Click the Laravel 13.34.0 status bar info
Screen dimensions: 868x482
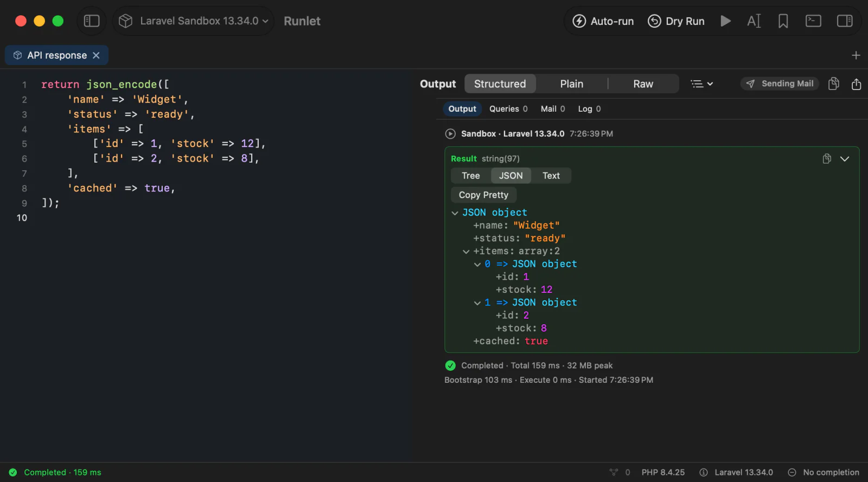pyautogui.click(x=736, y=473)
